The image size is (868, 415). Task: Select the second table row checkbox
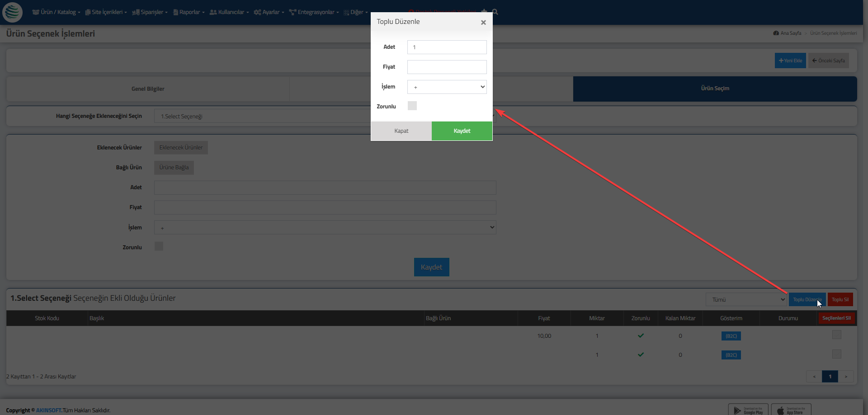836,354
